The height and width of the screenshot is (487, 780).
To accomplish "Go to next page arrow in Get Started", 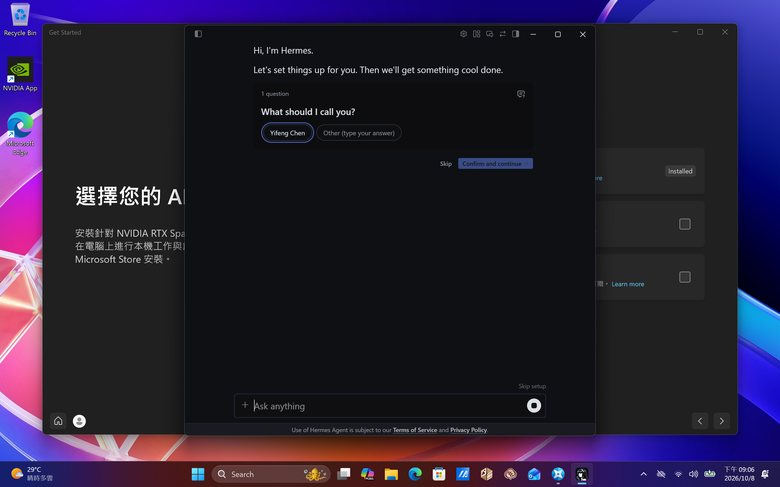I will pyautogui.click(x=722, y=421).
